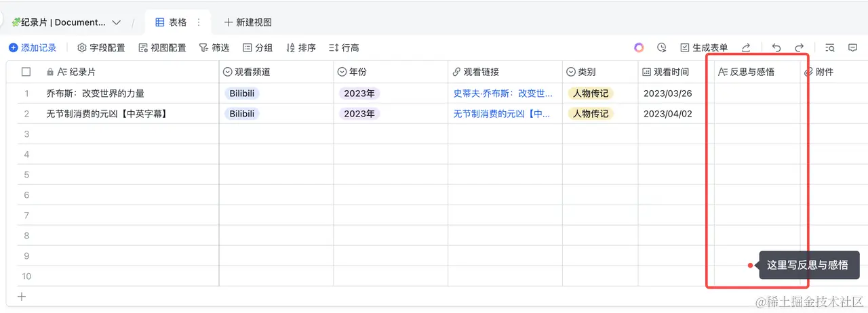The height and width of the screenshot is (313, 868).
Task: Click the 2023年 tag in row 2
Action: pyautogui.click(x=359, y=114)
